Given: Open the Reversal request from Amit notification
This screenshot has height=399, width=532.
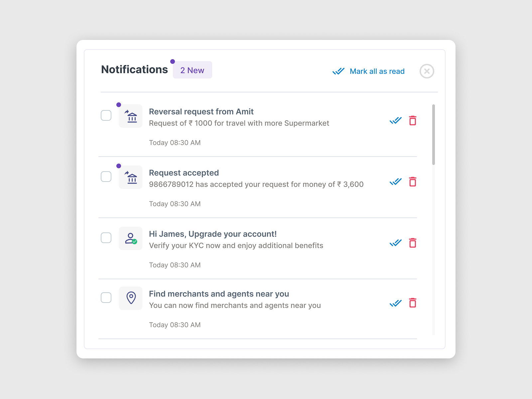Looking at the screenshot, I should (x=201, y=112).
